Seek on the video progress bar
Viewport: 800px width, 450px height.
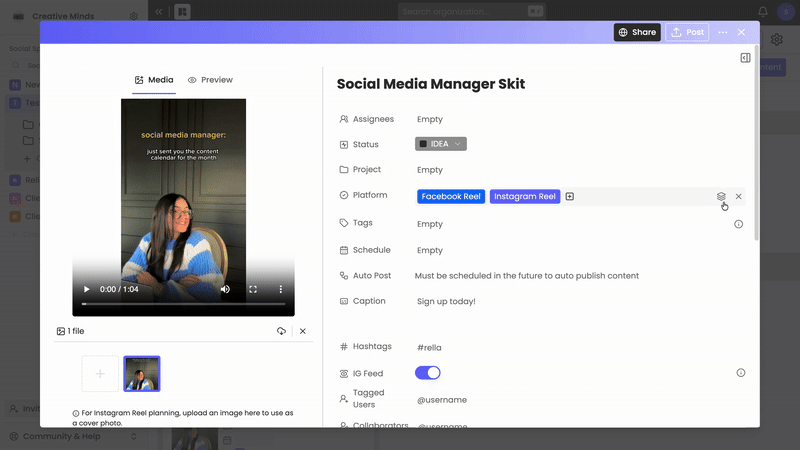pyautogui.click(x=183, y=304)
